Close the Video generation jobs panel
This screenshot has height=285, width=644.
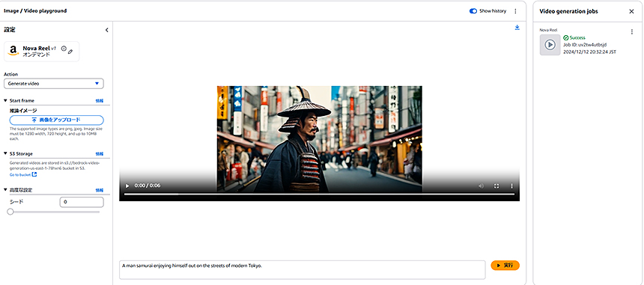[x=631, y=11]
